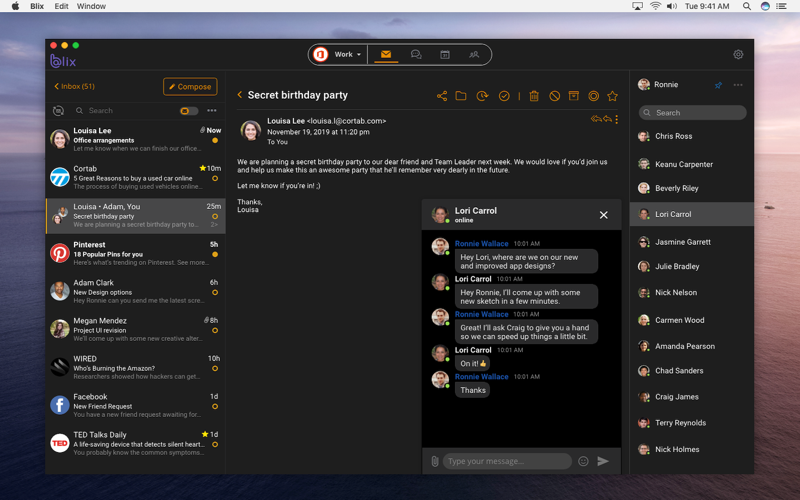The height and width of the screenshot is (500, 800).
Task: Open message options vertical dots menu
Action: click(x=617, y=119)
